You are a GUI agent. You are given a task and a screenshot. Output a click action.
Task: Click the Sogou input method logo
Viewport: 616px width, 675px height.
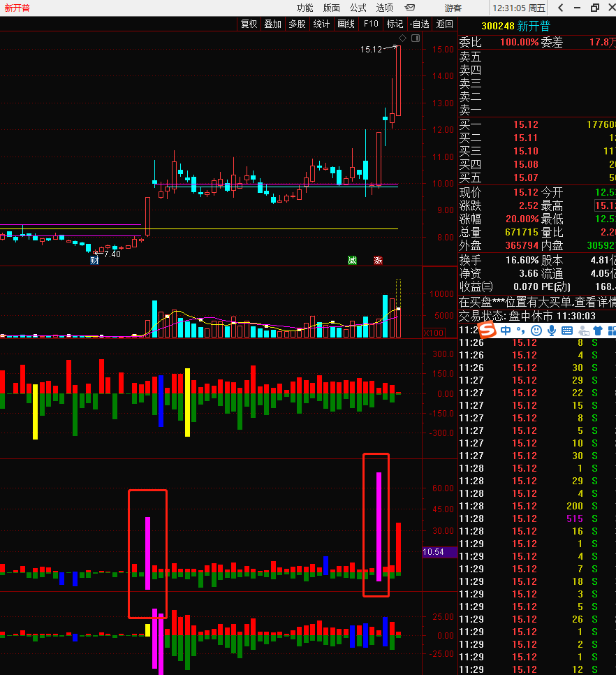click(487, 330)
